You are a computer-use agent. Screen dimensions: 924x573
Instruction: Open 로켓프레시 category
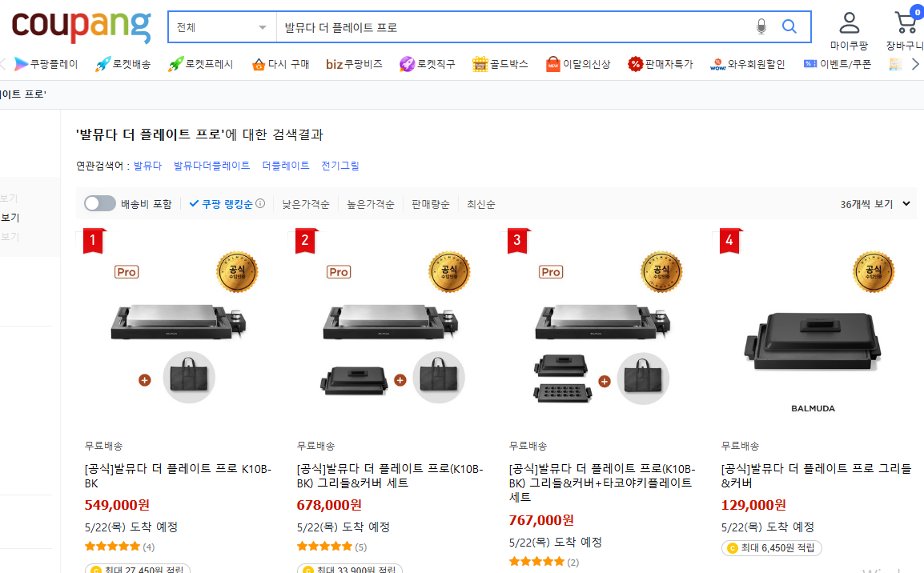[x=200, y=63]
